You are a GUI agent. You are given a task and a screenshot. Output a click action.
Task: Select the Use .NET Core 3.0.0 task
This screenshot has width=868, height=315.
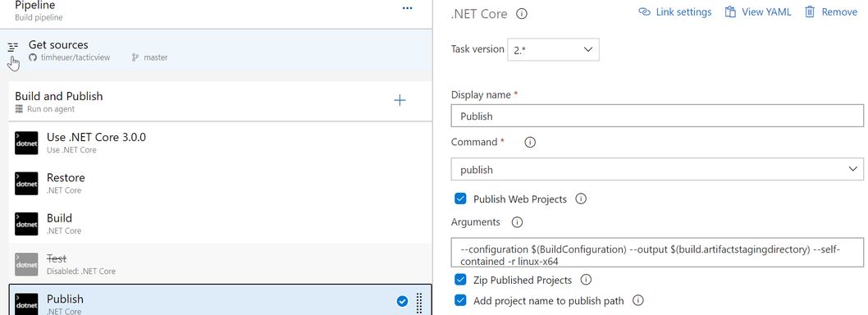(x=221, y=143)
